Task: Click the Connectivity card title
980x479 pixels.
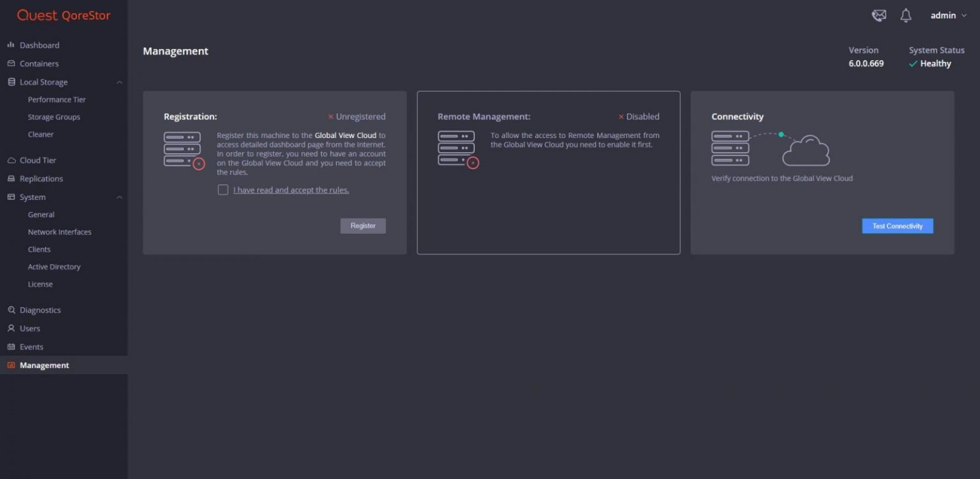Action: click(738, 117)
